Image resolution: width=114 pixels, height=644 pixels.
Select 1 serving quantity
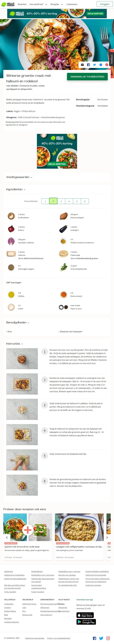[45, 201]
